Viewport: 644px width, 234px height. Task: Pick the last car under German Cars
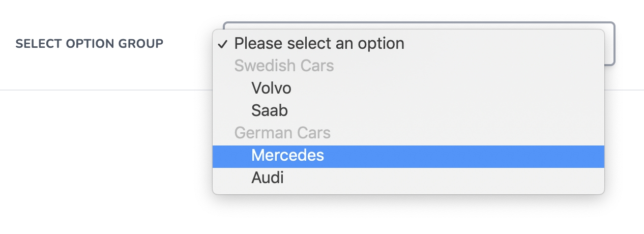(x=268, y=178)
